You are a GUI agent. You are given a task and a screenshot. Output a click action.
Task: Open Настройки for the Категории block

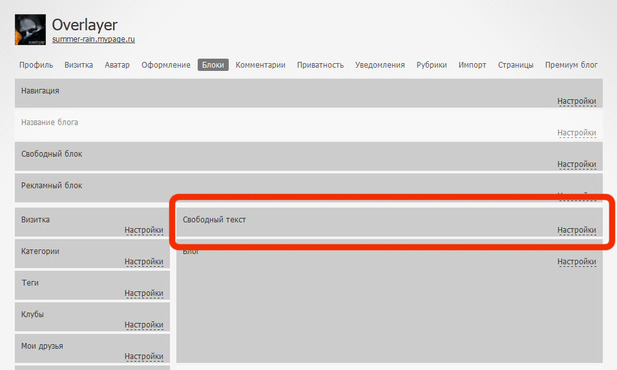point(144,261)
